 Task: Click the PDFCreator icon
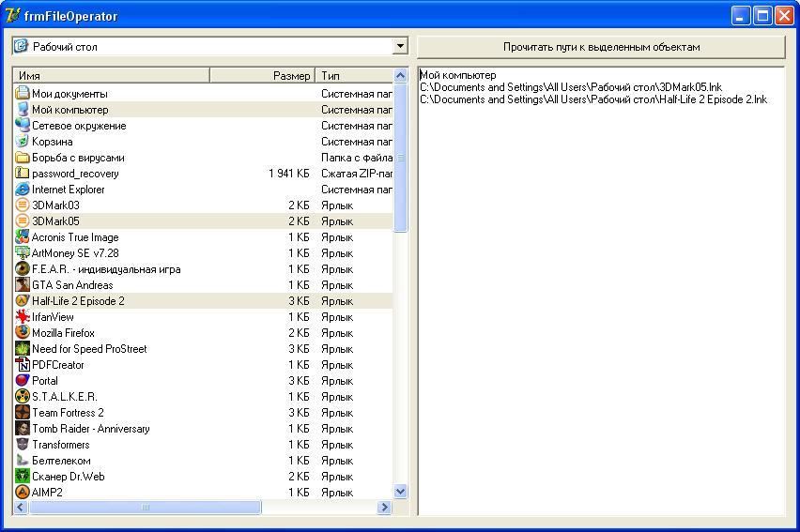click(x=23, y=364)
